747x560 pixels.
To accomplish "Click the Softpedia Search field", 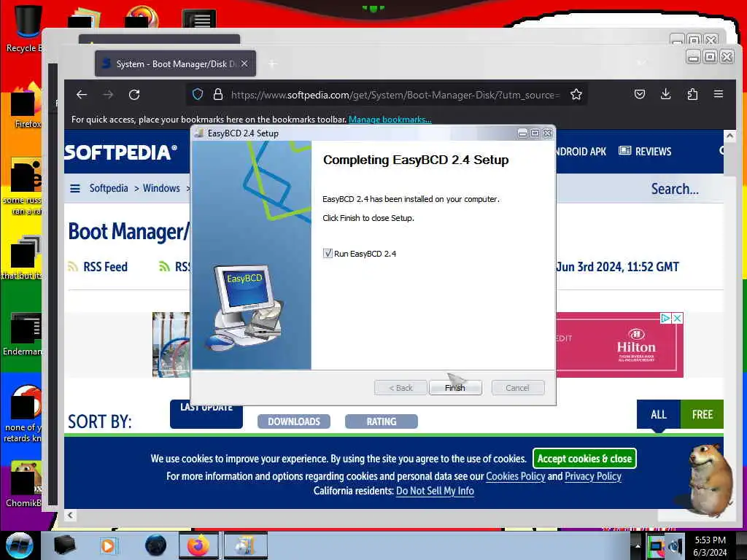I will click(x=675, y=189).
